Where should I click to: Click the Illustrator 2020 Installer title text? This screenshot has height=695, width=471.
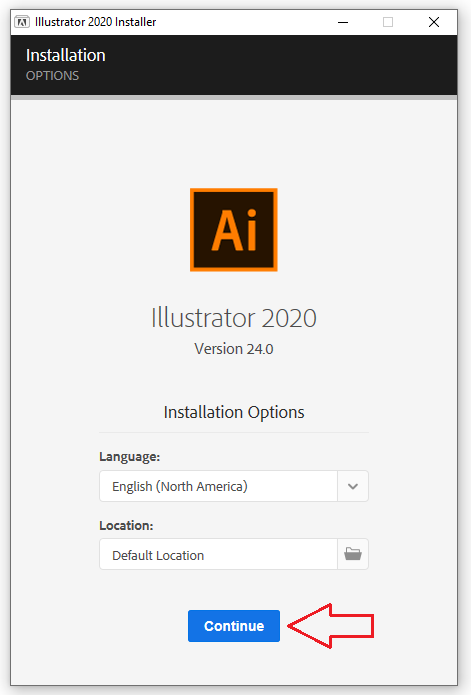pyautogui.click(x=96, y=22)
